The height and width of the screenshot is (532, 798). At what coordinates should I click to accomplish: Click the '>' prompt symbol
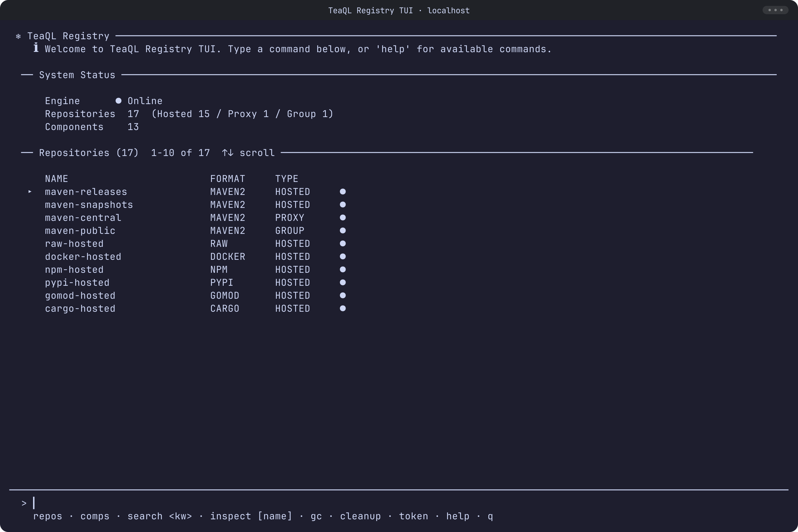[24, 503]
